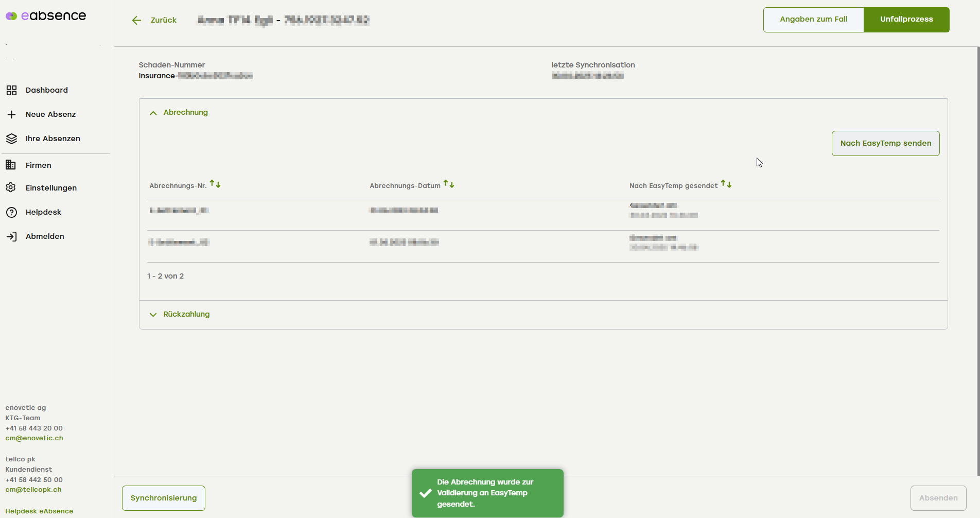Image resolution: width=980 pixels, height=518 pixels.
Task: Open the cm@enovetic.ch email link
Action: (34, 438)
